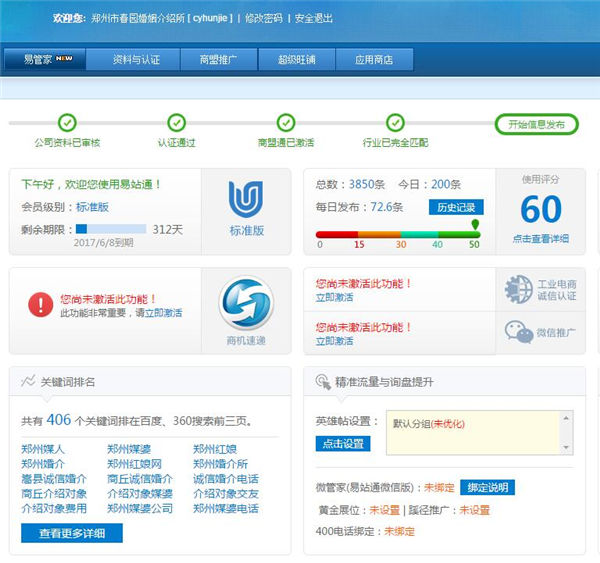Click the 郑州媒人 keyword link
Image resolution: width=600 pixels, height=563 pixels.
click(43, 449)
